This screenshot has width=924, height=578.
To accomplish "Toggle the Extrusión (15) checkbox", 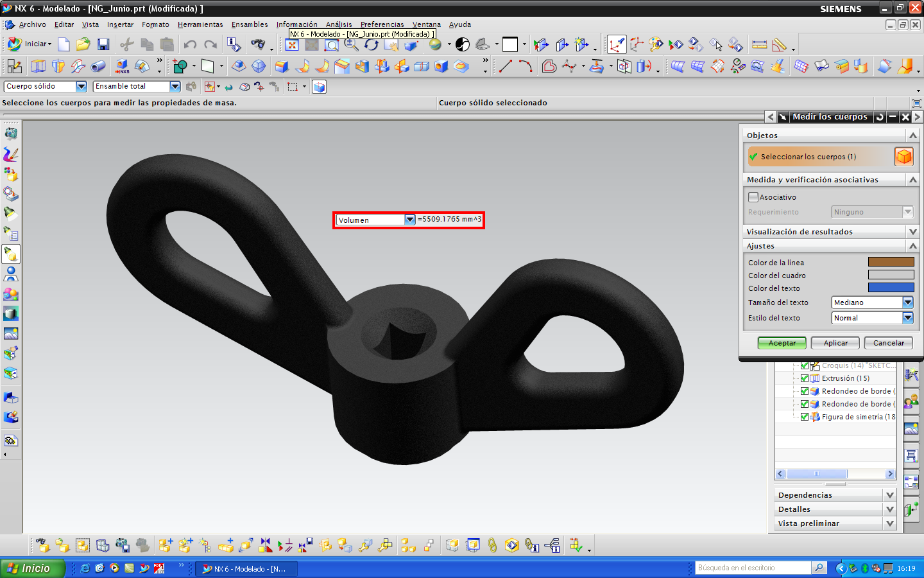I will tap(805, 378).
